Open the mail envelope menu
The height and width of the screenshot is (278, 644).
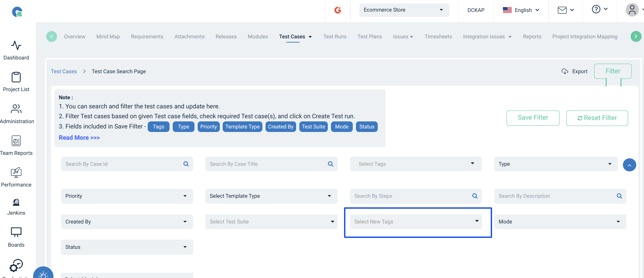coord(566,10)
